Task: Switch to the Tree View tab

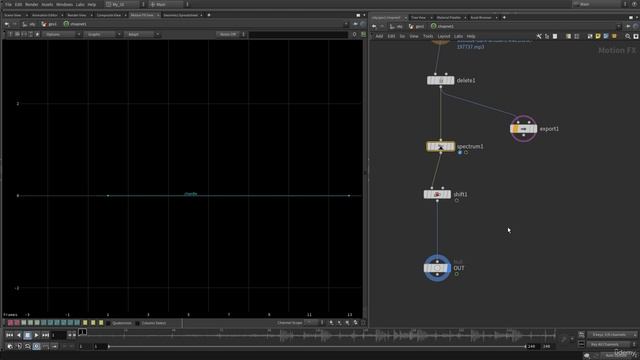Action: (x=418, y=18)
